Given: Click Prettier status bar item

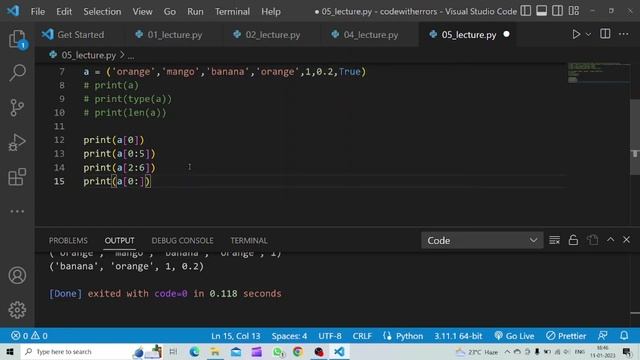Looking at the screenshot, I should [566, 336].
